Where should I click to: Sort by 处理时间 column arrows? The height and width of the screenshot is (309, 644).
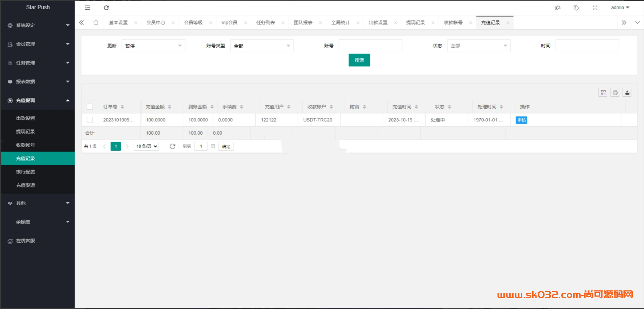pyautogui.click(x=502, y=107)
